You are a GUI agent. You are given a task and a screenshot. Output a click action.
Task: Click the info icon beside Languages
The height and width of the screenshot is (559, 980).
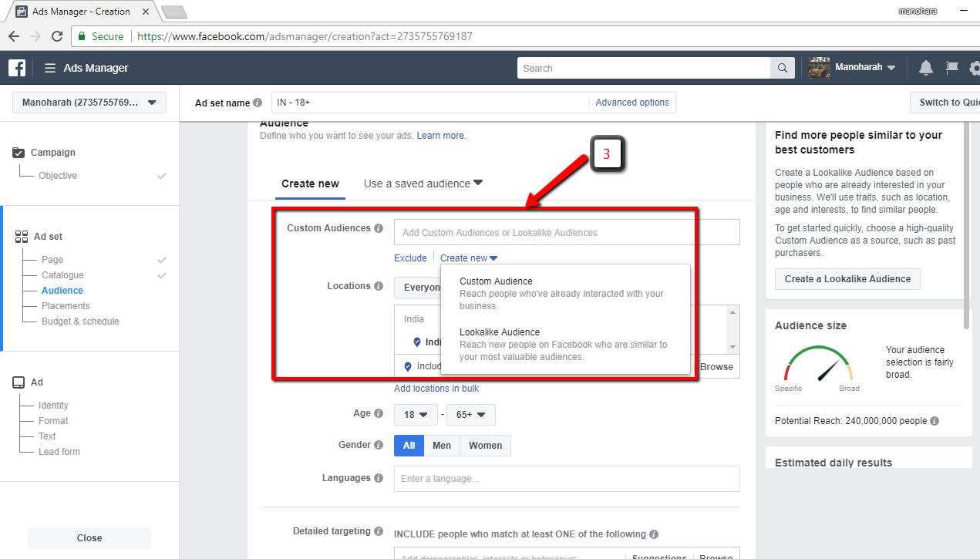379,478
